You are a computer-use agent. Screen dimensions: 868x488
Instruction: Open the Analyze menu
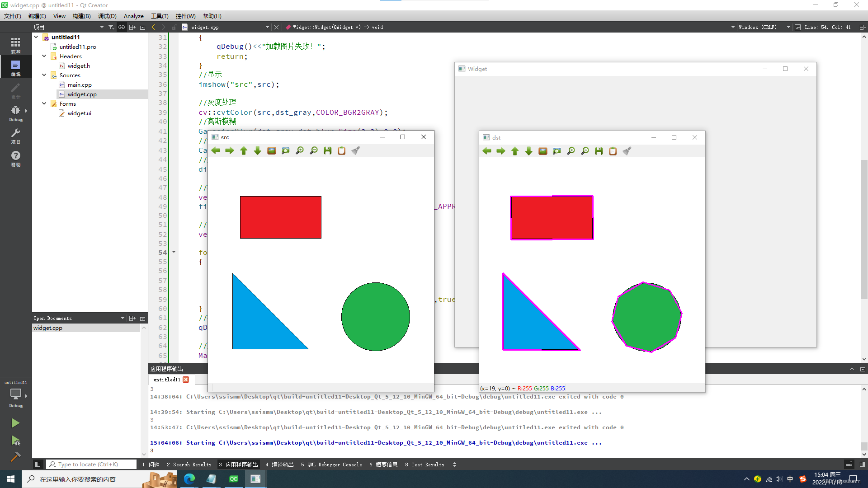click(133, 16)
